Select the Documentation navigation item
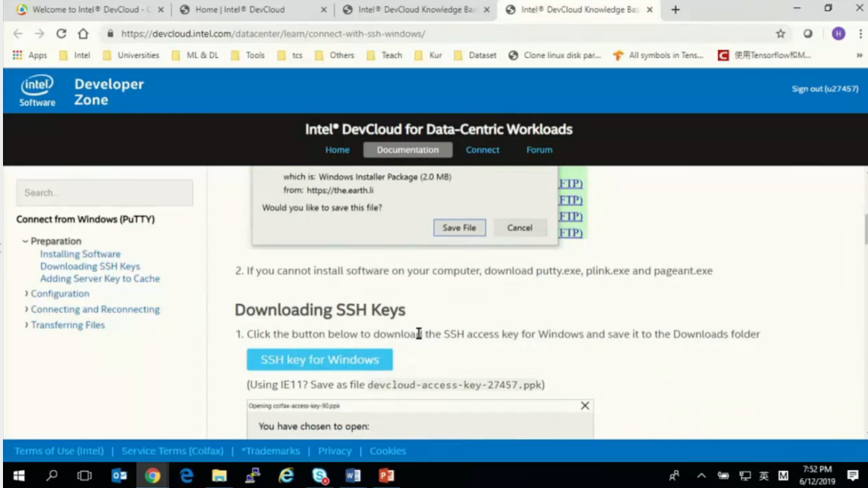Screen dimensions: 868x488 tap(407, 150)
